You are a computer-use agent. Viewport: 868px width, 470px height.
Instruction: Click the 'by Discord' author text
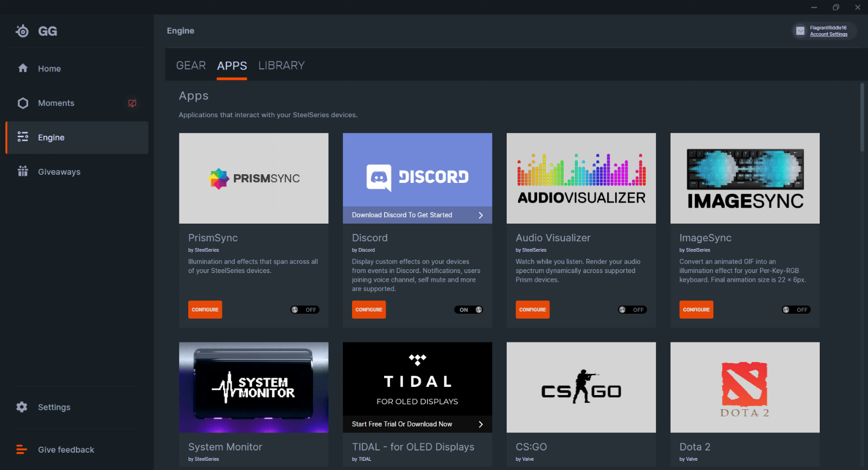pyautogui.click(x=363, y=250)
